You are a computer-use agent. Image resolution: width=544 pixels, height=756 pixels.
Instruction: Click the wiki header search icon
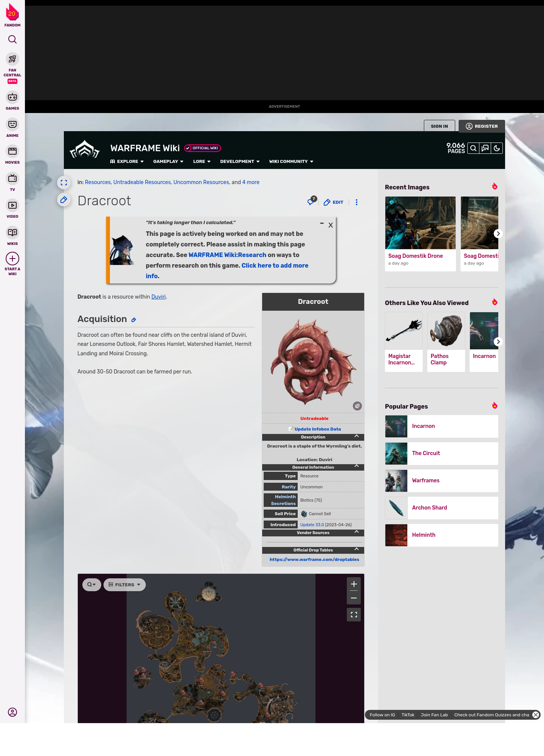(473, 148)
